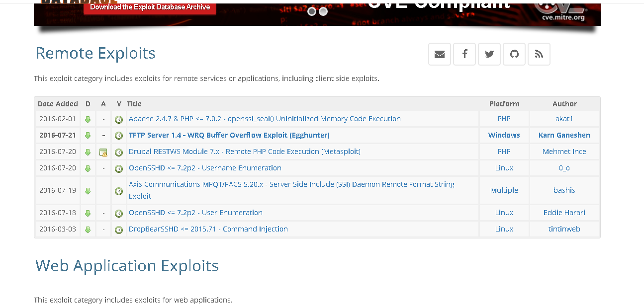Open author page for Karn Ganeshen
The image size is (644, 308).
point(564,135)
